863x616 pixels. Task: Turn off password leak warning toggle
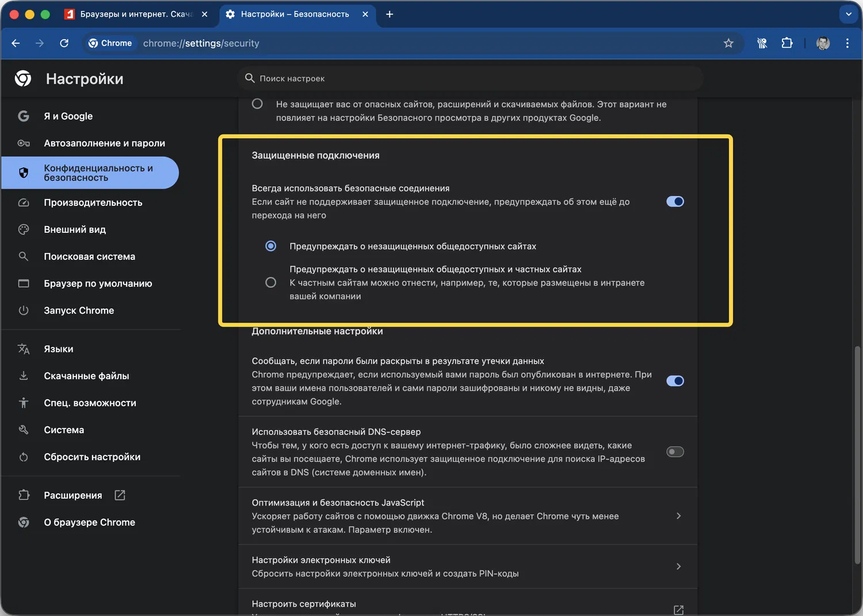675,381
